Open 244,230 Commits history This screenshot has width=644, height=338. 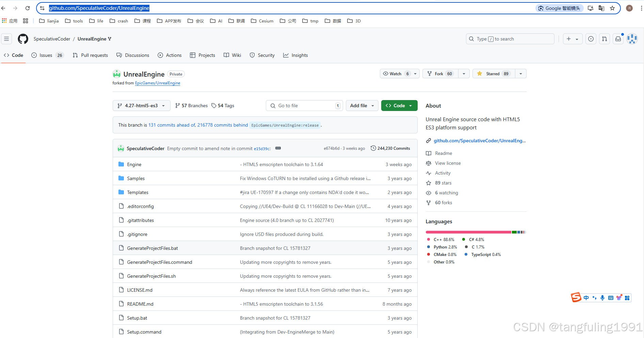tap(390, 148)
